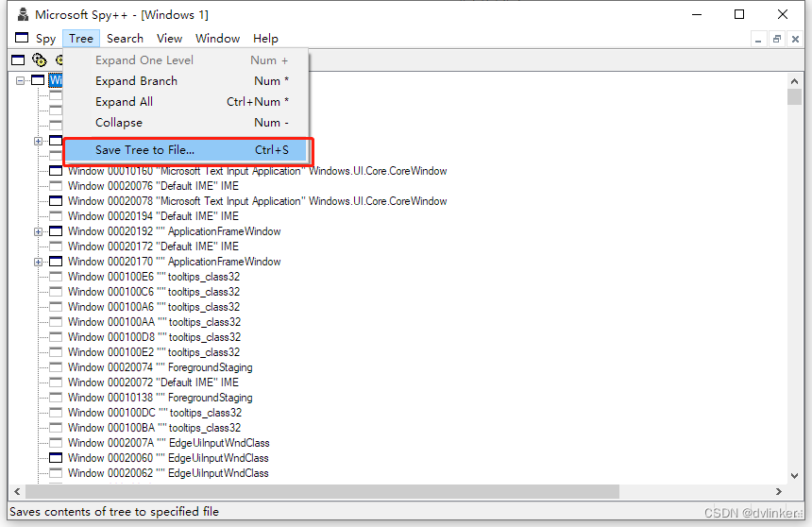812x527 pixels.
Task: Click the horizontal scrollbar right arrow
Action: 778,491
